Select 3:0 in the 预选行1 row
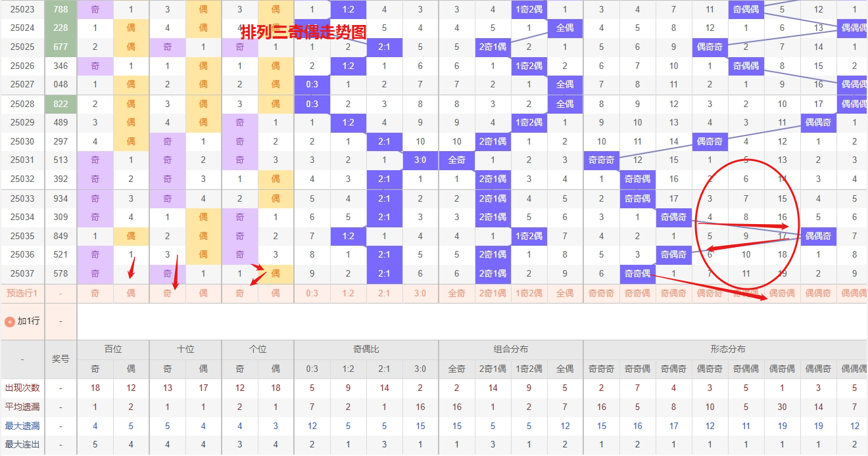The image size is (868, 456). tap(420, 293)
